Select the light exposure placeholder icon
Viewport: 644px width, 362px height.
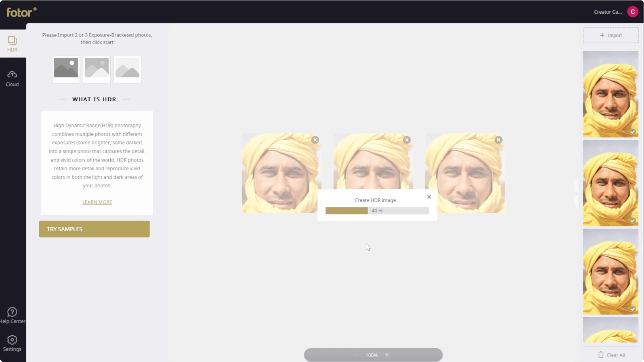coord(128,70)
